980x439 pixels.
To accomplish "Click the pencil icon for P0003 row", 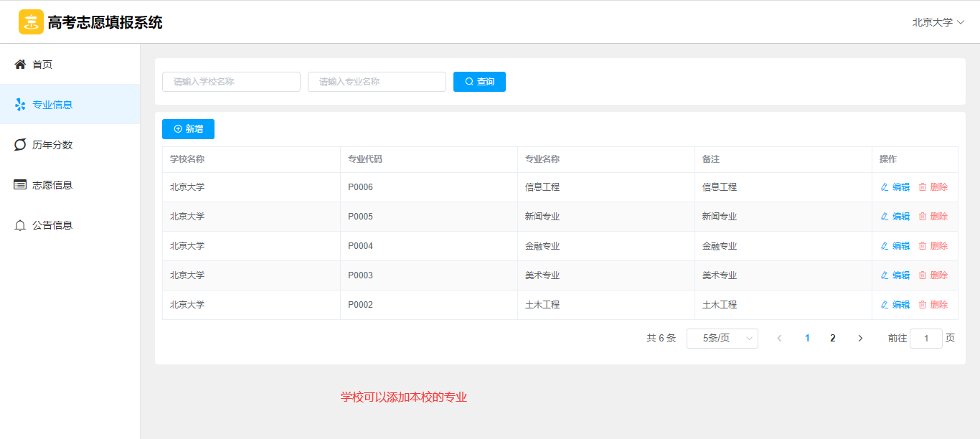I will point(884,275).
